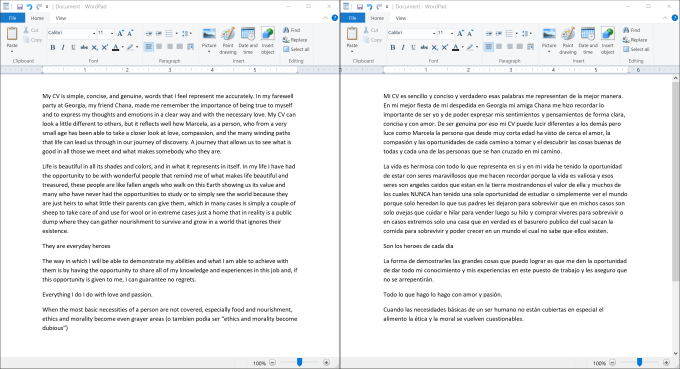Click Insert object in right WordPad window
Viewport: 680px width, 369px height.
608,41
